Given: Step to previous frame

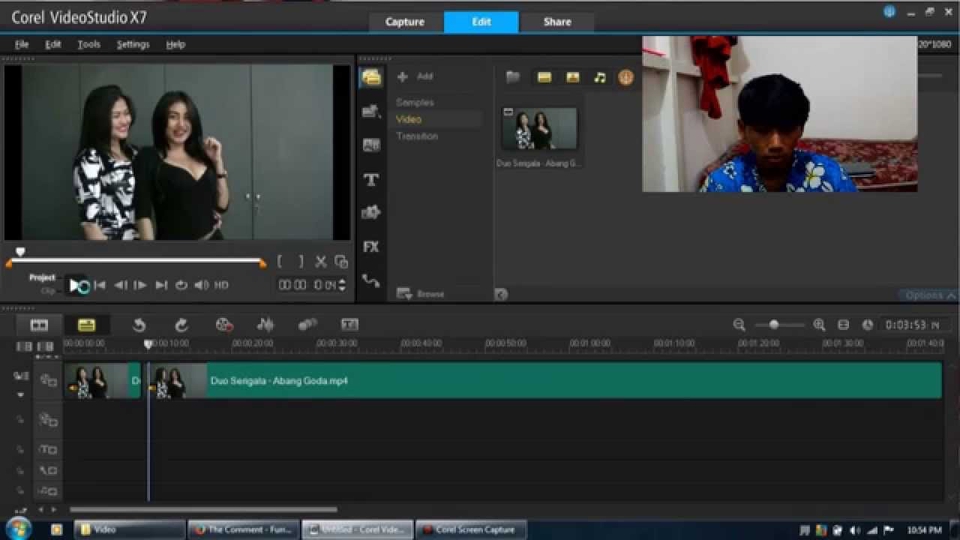Looking at the screenshot, I should click(x=121, y=285).
